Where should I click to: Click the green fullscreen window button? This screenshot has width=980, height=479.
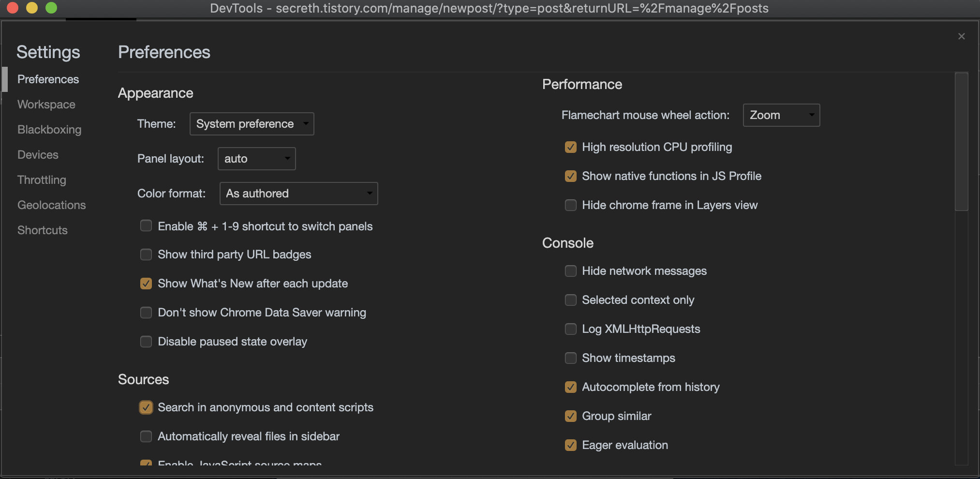[x=51, y=8]
